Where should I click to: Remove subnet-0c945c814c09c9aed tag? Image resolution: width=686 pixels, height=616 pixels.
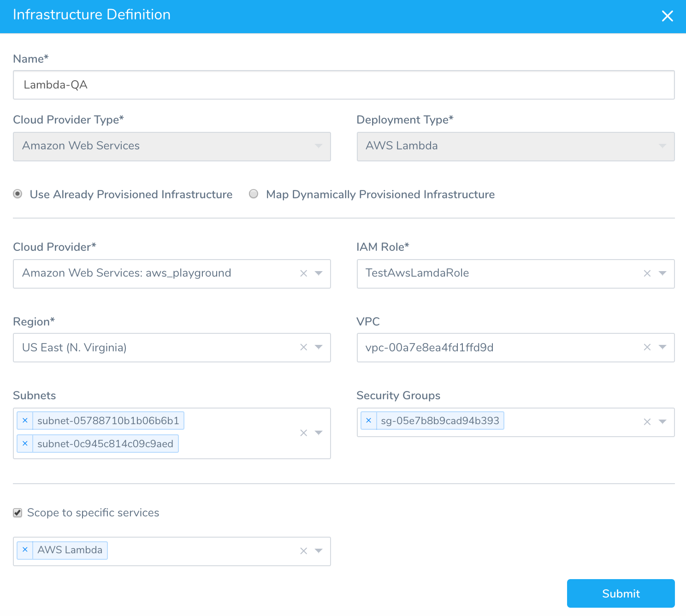tap(25, 444)
